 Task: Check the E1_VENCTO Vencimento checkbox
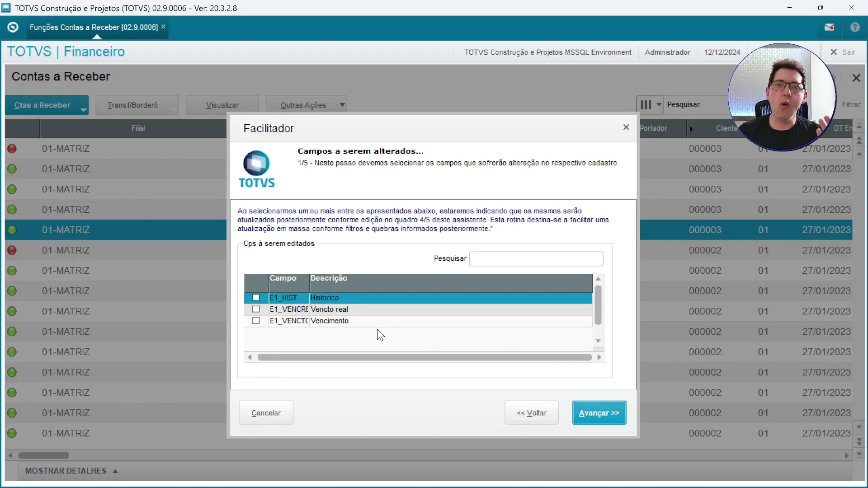point(256,321)
